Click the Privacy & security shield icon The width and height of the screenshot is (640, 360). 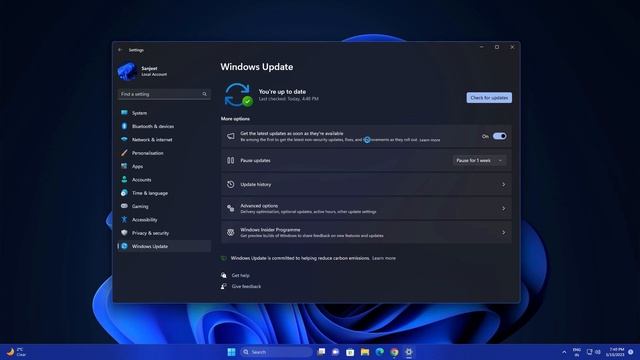(x=124, y=233)
